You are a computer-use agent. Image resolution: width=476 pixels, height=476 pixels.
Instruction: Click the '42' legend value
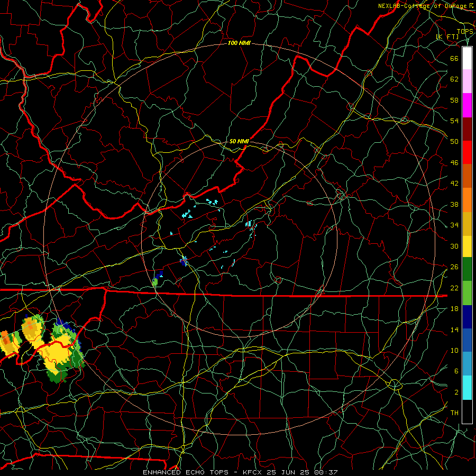point(454,184)
